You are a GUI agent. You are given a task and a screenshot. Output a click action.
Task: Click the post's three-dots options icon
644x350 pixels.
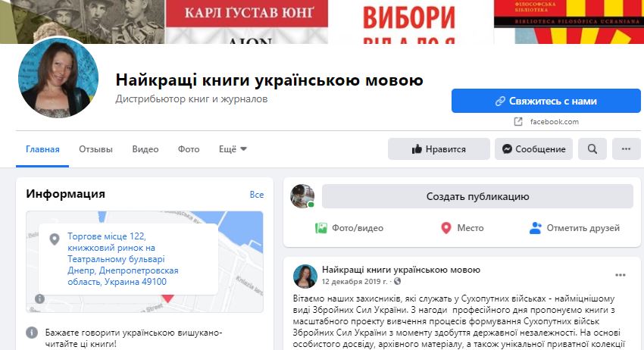[x=621, y=275]
